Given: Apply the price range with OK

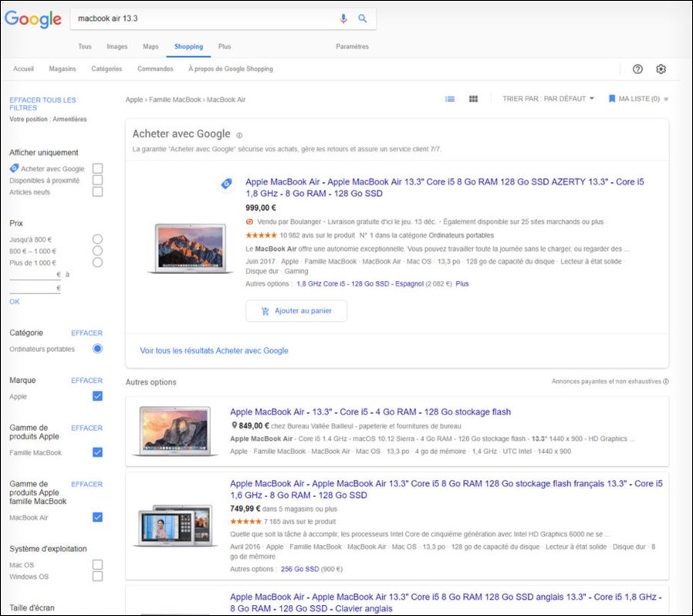Looking at the screenshot, I should [15, 302].
